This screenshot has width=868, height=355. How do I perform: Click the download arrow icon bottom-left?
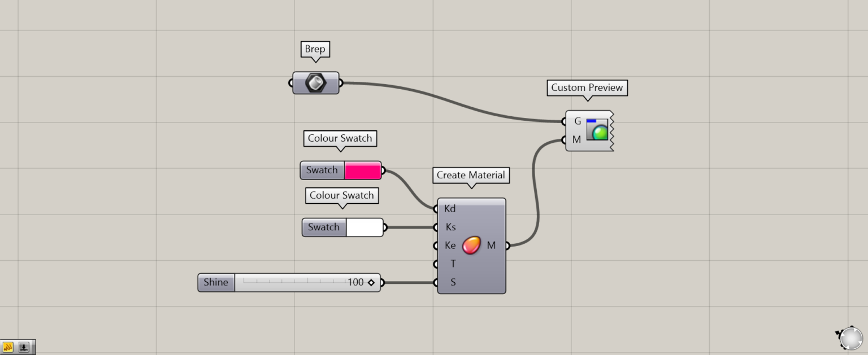tap(24, 347)
